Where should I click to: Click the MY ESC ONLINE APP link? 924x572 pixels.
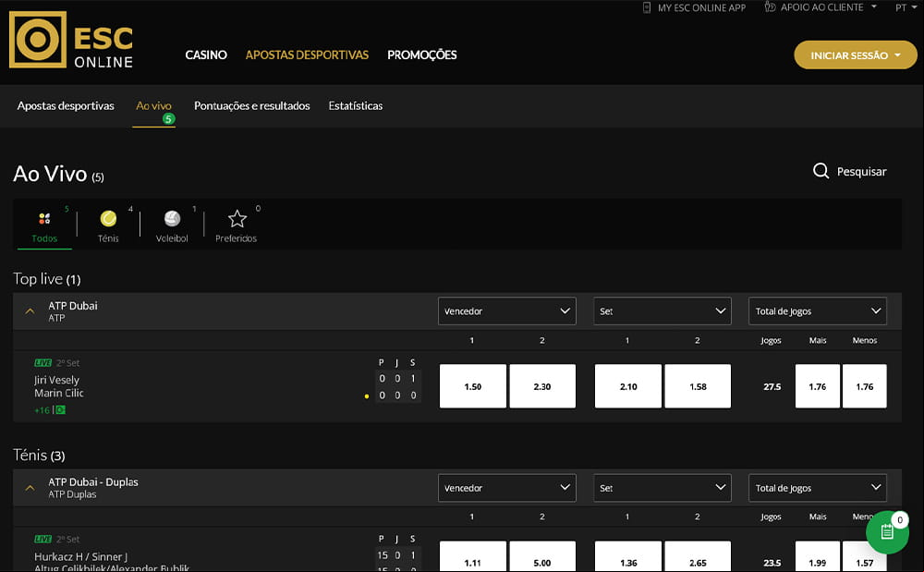pos(701,7)
